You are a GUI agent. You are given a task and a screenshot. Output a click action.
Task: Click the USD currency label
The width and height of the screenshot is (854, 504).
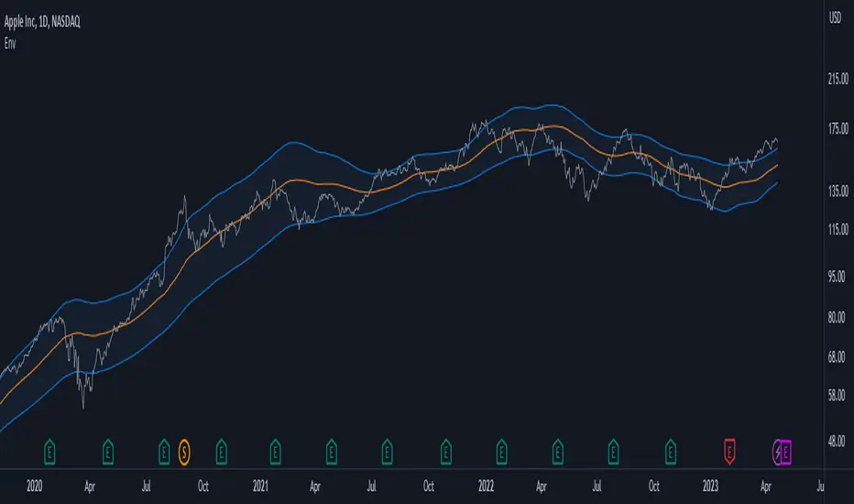coord(835,18)
